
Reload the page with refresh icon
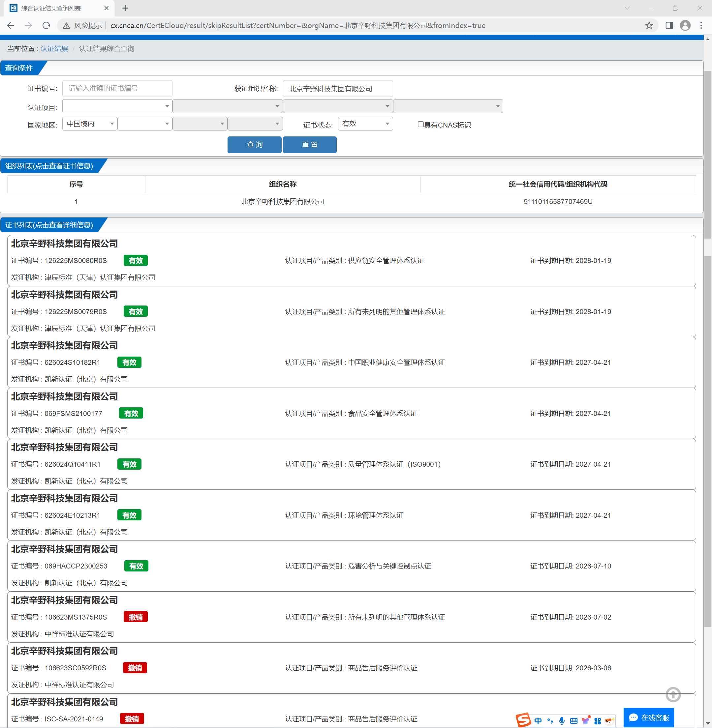pos(46,25)
